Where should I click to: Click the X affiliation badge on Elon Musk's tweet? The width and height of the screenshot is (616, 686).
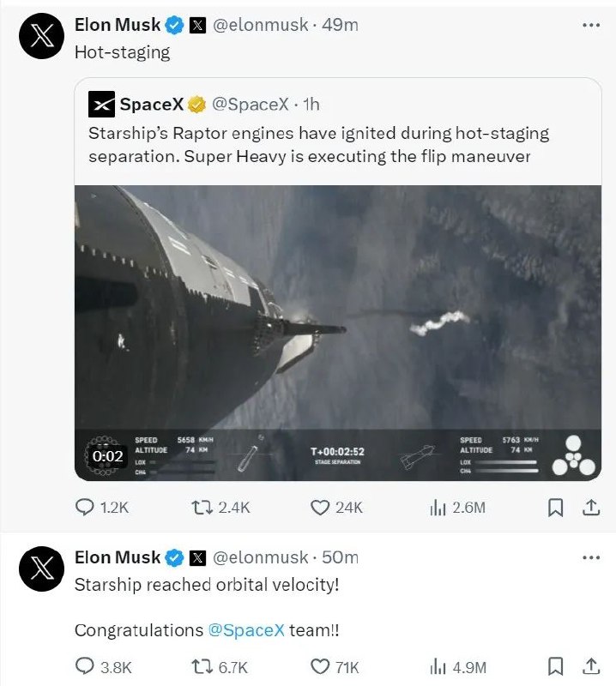pyautogui.click(x=197, y=25)
